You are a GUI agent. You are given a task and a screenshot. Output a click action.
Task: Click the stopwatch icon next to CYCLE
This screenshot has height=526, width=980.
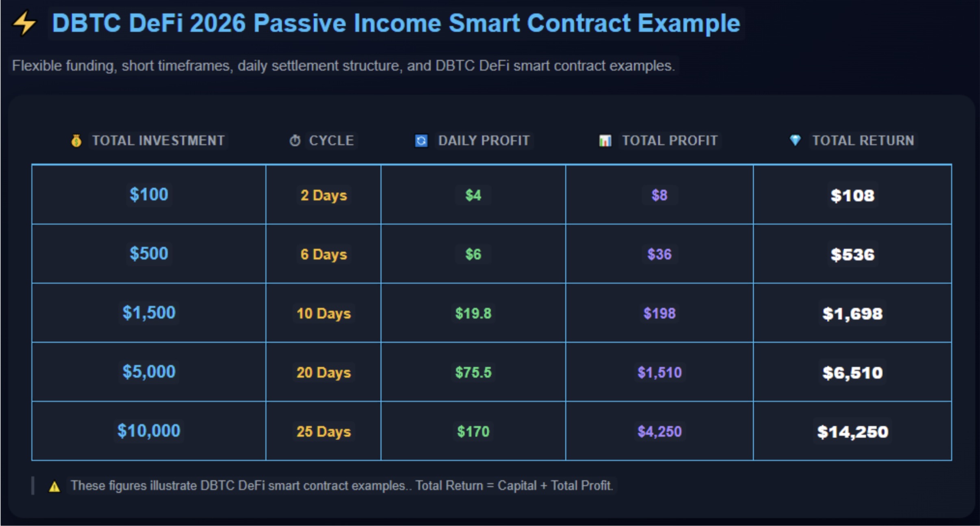[x=295, y=141]
